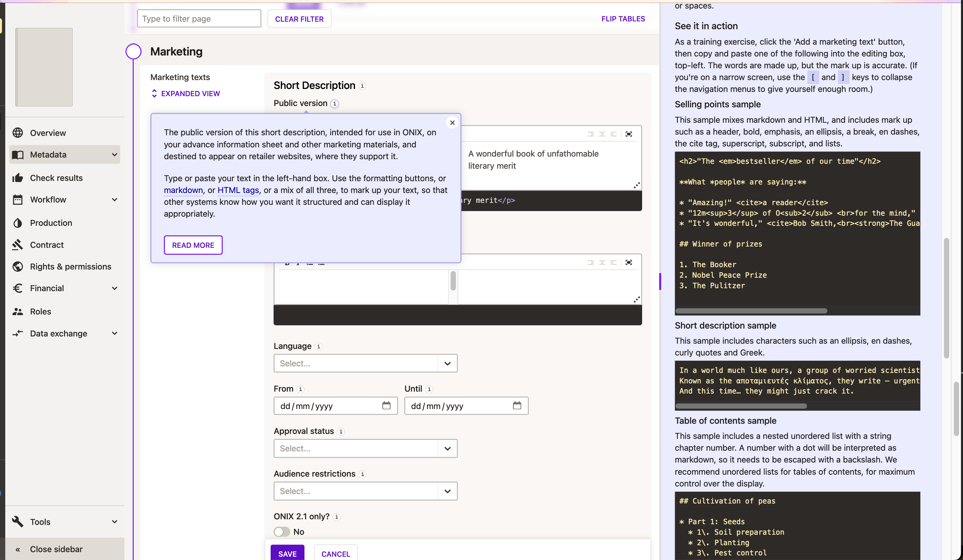Image resolution: width=963 pixels, height=560 pixels.
Task: Click the Data exchange arrows icon
Action: pyautogui.click(x=18, y=333)
